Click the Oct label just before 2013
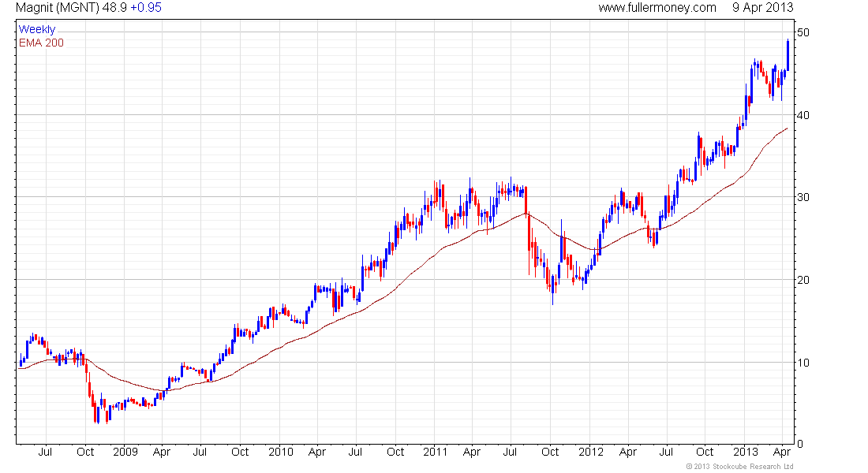 [705, 452]
